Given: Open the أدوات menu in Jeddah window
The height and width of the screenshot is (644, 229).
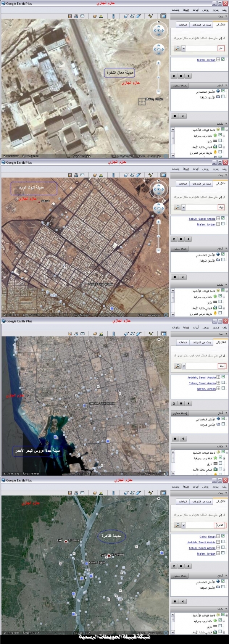Looking at the screenshot, I should coord(195,327).
